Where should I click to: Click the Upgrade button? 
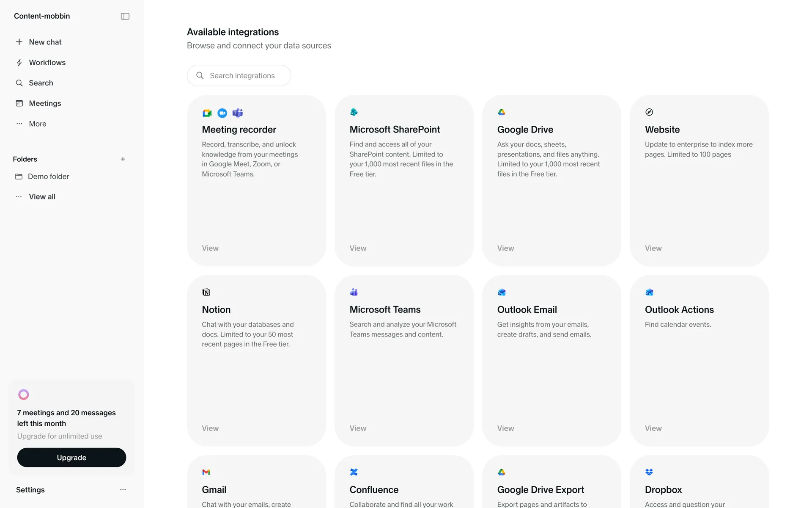[x=71, y=458]
